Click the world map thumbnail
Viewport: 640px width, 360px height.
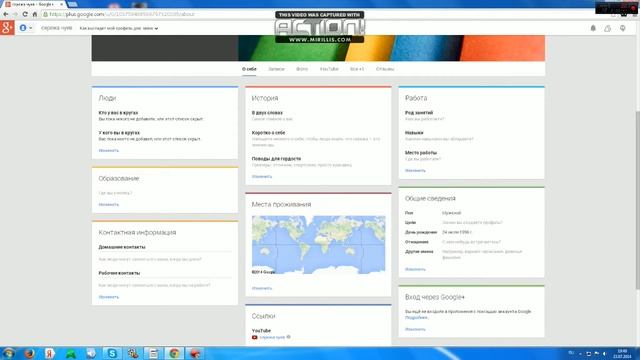[x=318, y=245]
